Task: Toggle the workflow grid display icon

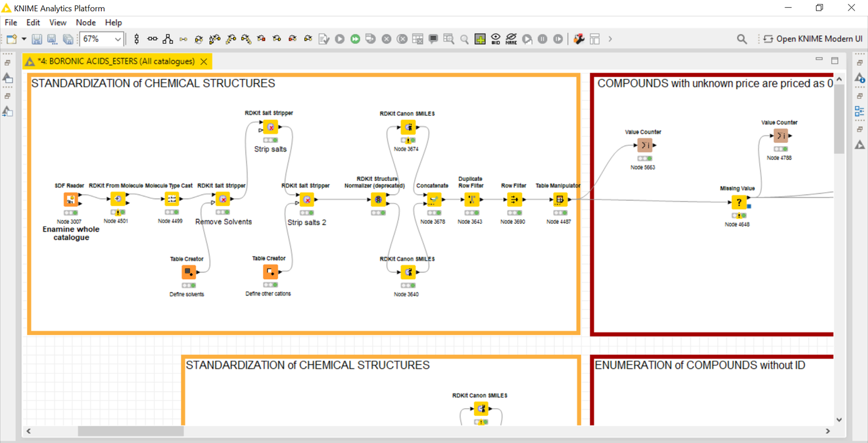Action: tap(480, 39)
